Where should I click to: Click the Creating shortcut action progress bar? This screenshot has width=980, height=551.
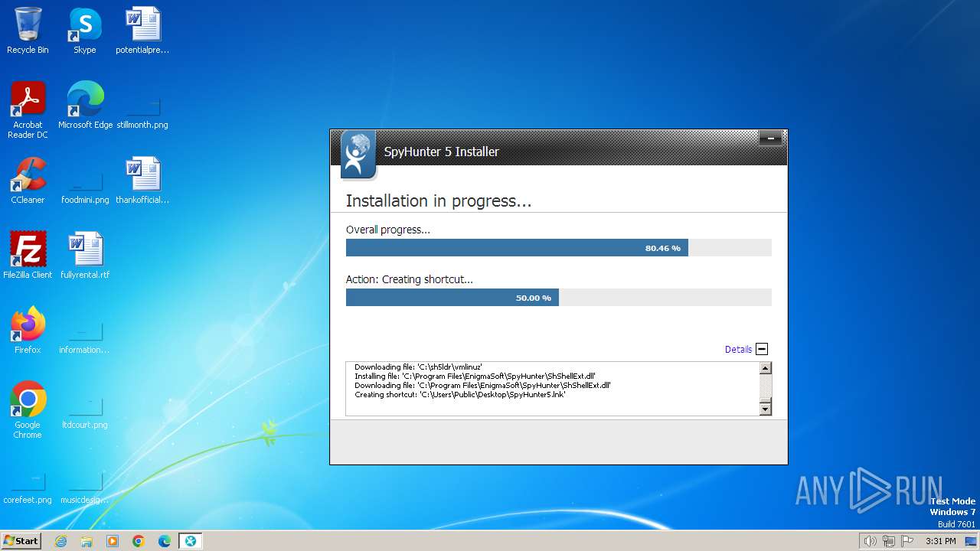[559, 298]
